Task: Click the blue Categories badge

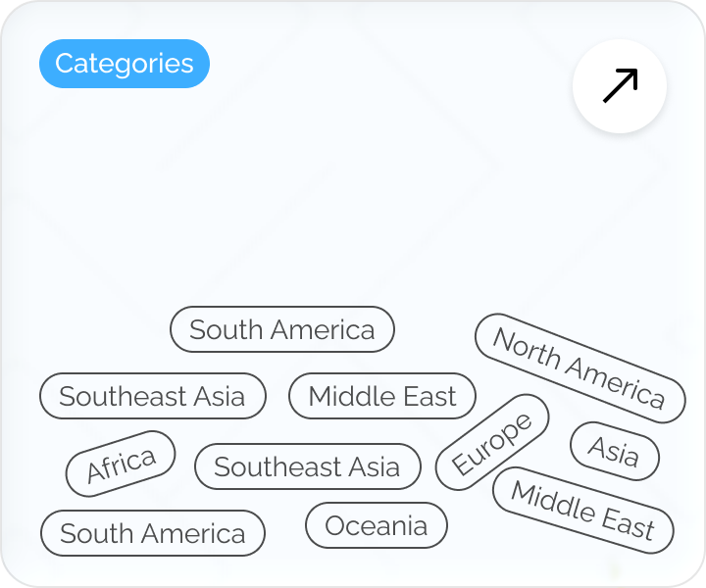Action: point(125,64)
